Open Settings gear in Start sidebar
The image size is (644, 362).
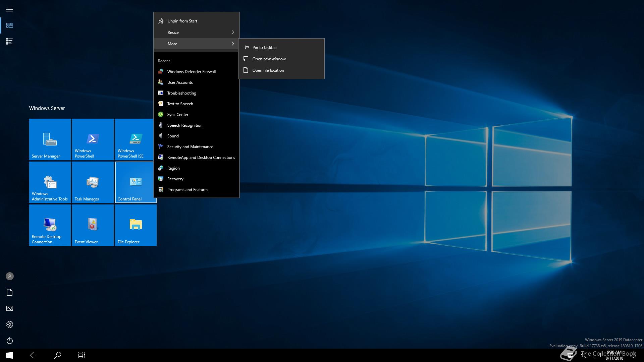coord(10,324)
